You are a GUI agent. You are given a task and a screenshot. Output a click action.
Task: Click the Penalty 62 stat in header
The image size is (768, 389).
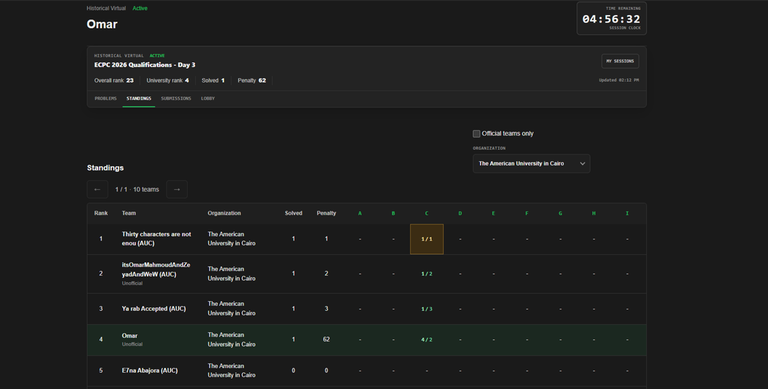252,80
